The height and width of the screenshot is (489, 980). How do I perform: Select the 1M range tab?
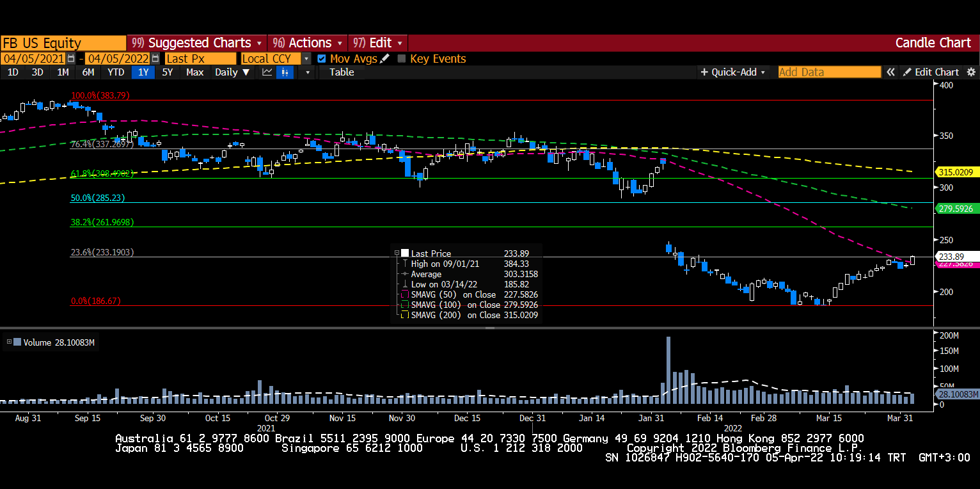(x=63, y=72)
